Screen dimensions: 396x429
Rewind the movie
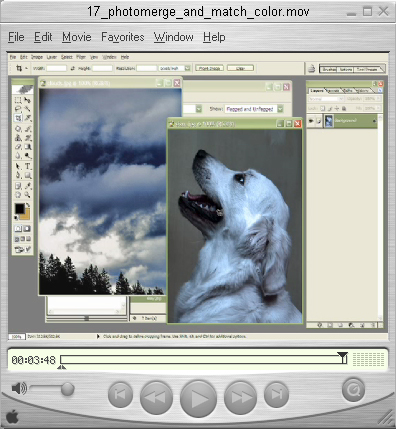pyautogui.click(x=156, y=397)
